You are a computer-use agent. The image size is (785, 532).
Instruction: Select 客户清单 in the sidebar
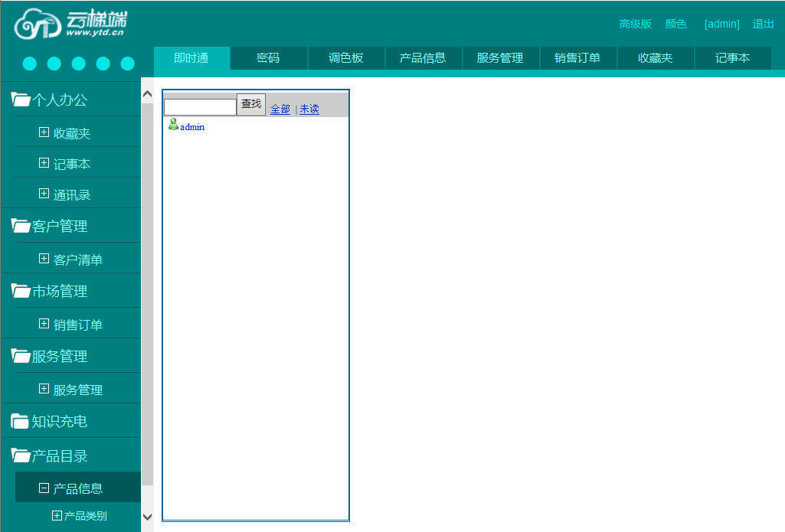(x=77, y=259)
